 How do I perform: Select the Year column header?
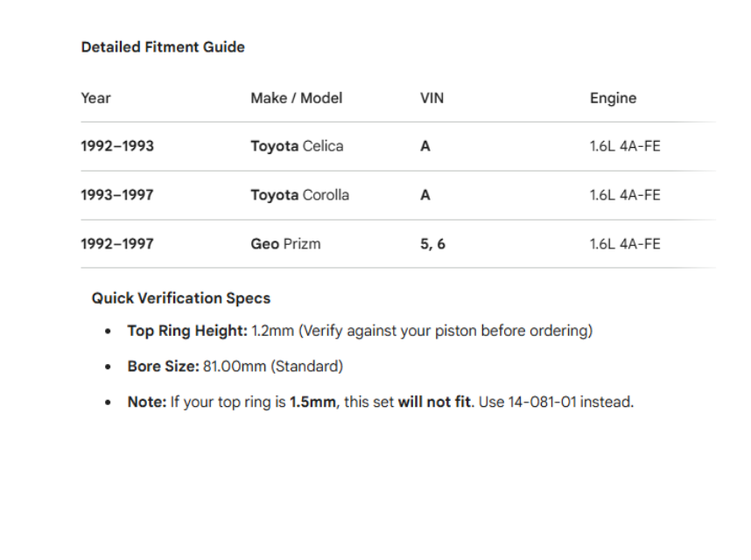coord(95,98)
